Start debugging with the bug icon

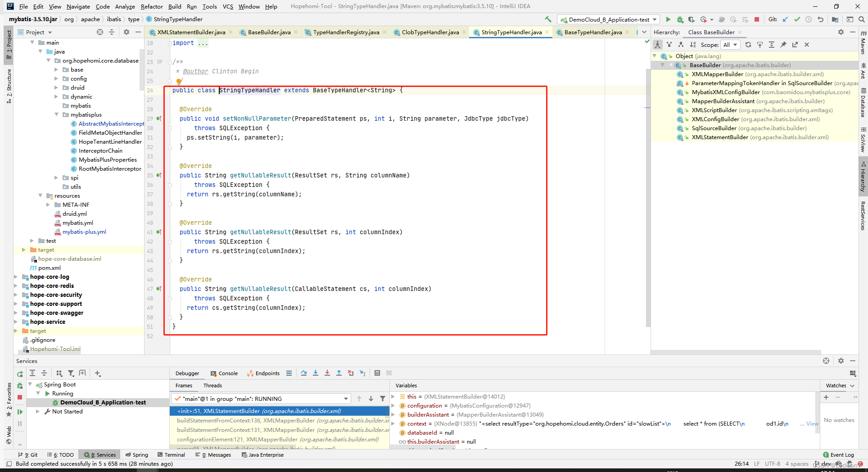coord(680,19)
